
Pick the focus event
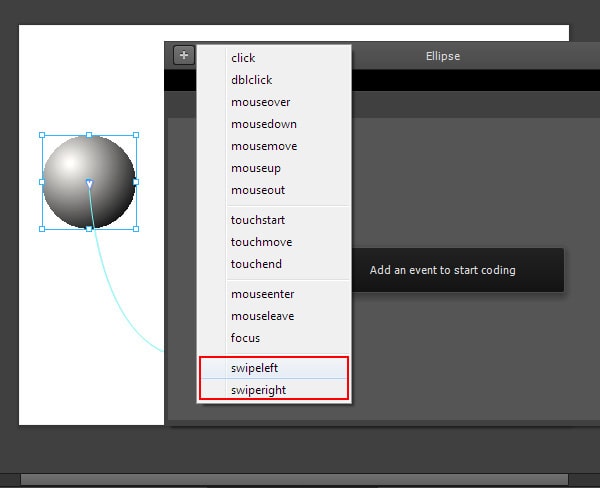(274, 338)
